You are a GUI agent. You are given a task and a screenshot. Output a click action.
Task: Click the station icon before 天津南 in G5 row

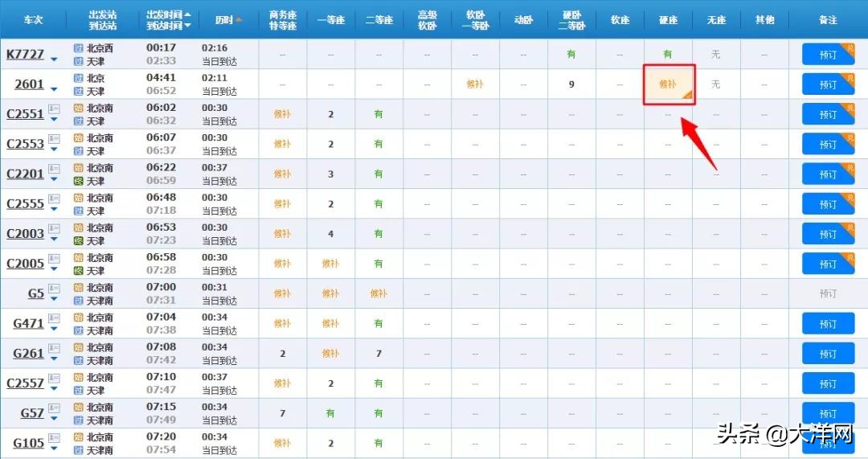pyautogui.click(x=78, y=301)
